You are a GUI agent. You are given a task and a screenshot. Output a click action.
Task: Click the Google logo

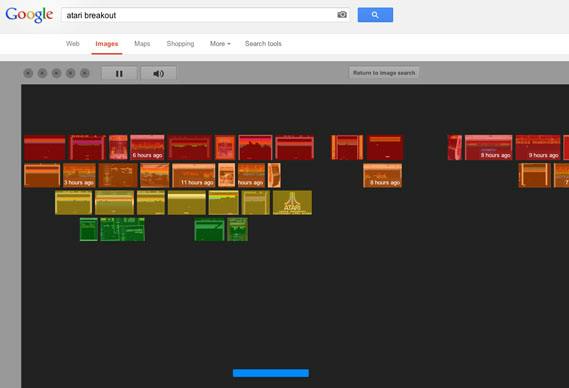pos(29,15)
